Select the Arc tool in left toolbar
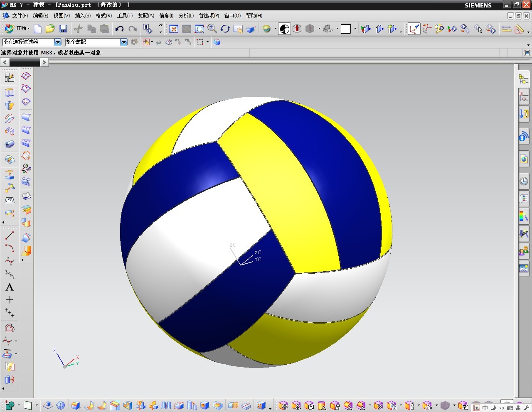Viewport: 532px width, 412px height. point(10,248)
